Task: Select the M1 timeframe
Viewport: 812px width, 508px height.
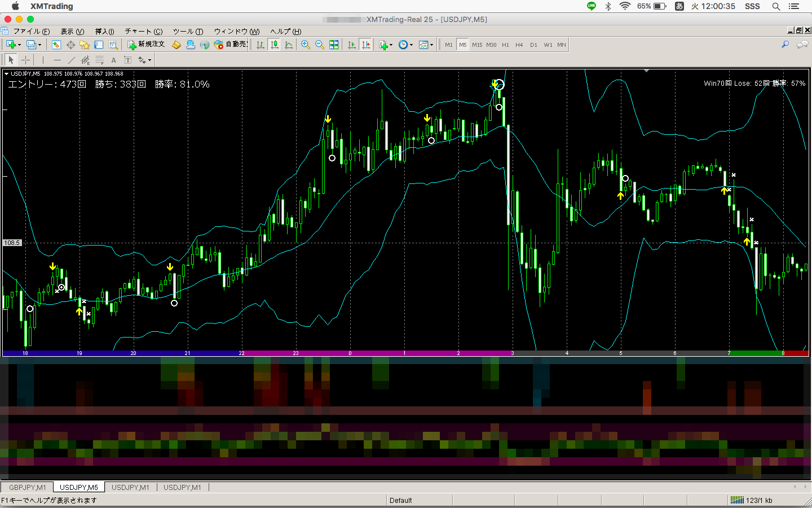Action: pyautogui.click(x=449, y=45)
